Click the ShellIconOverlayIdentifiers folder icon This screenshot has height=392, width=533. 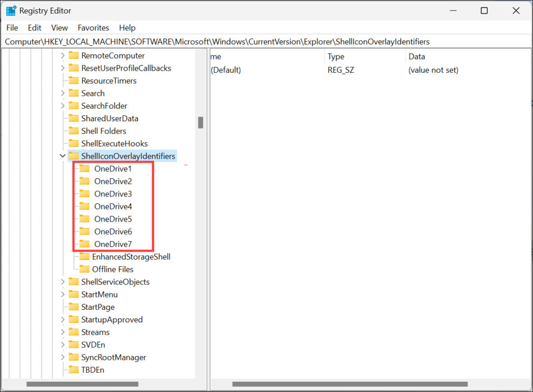[x=74, y=156]
